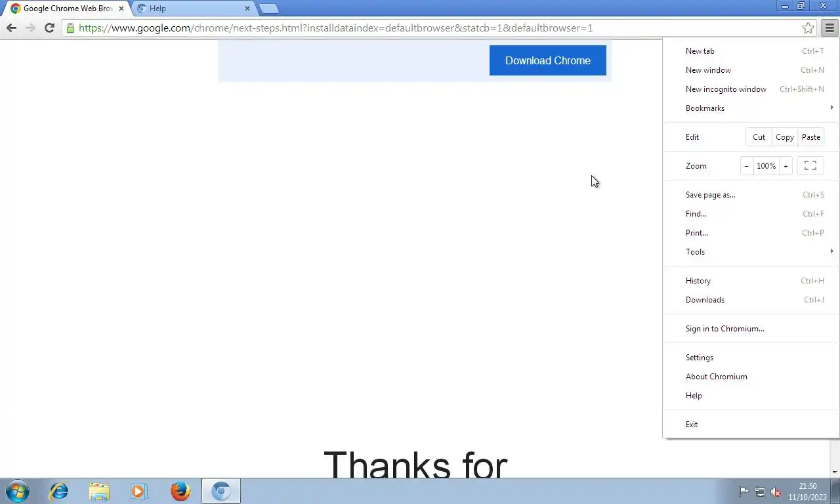This screenshot has height=504, width=840.
Task: Expand the Bookmarks submenu
Action: pyautogui.click(x=751, y=108)
